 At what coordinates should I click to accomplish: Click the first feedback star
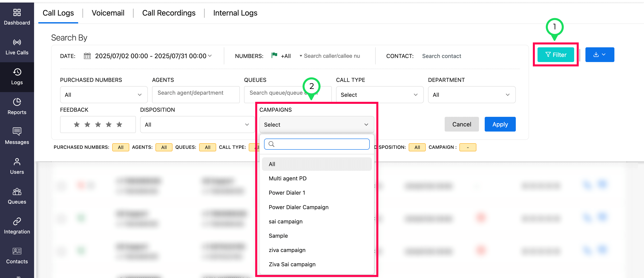76,124
